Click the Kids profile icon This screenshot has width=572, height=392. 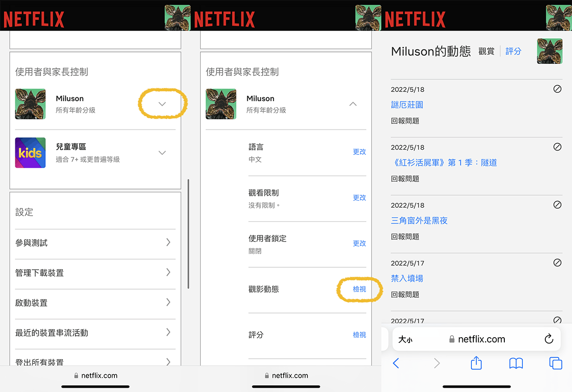[x=31, y=152]
